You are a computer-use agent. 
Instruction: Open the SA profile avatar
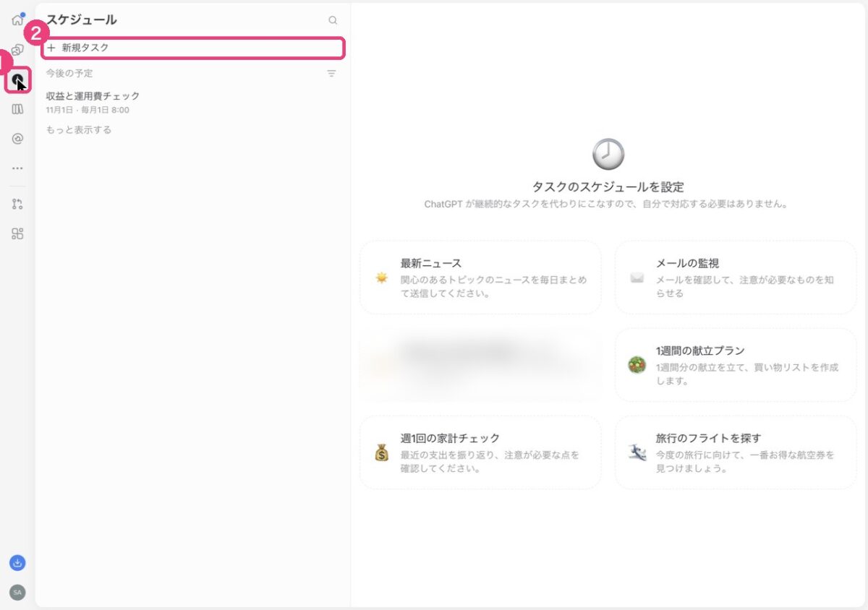click(x=17, y=593)
